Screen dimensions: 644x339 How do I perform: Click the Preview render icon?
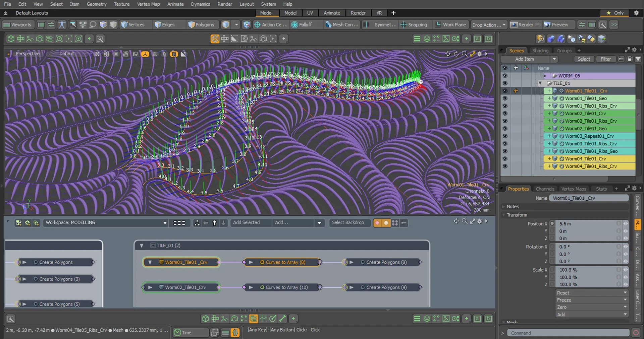click(x=556, y=25)
